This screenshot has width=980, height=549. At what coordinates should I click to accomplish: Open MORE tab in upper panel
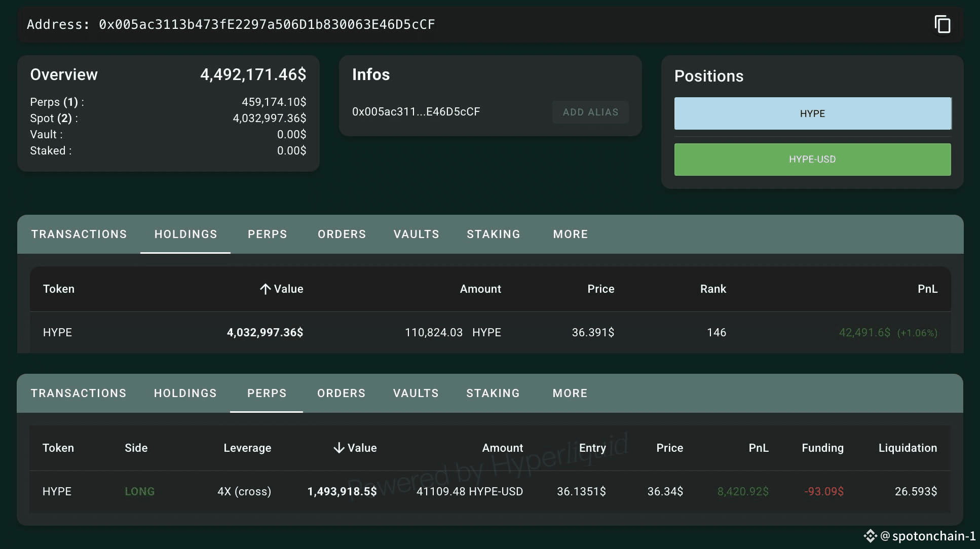(570, 234)
